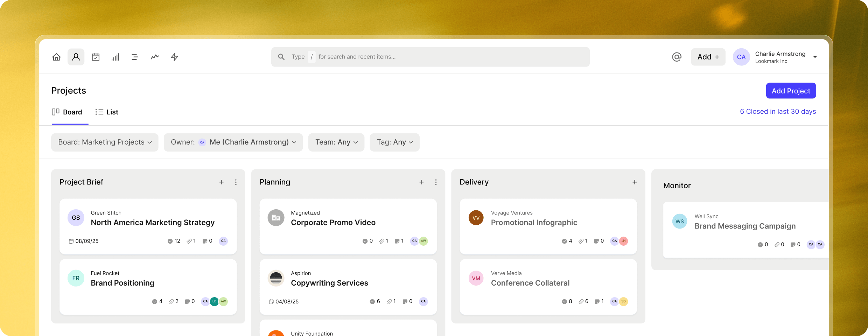The width and height of the screenshot is (868, 336).
Task: Click the Add Project button
Action: (x=791, y=91)
